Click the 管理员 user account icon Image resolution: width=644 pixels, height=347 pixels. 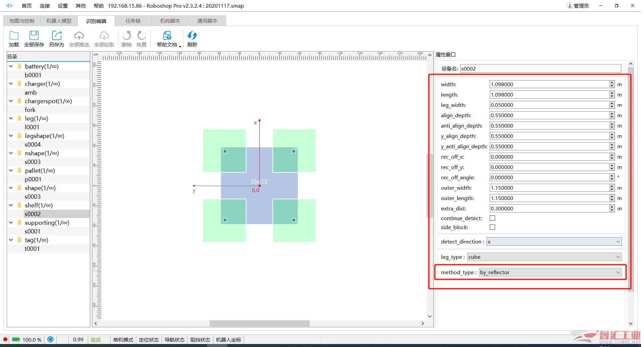pyautogui.click(x=570, y=6)
